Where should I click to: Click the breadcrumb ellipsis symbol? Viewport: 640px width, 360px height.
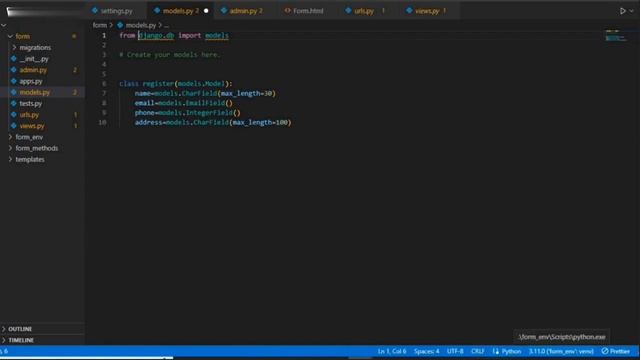167,26
